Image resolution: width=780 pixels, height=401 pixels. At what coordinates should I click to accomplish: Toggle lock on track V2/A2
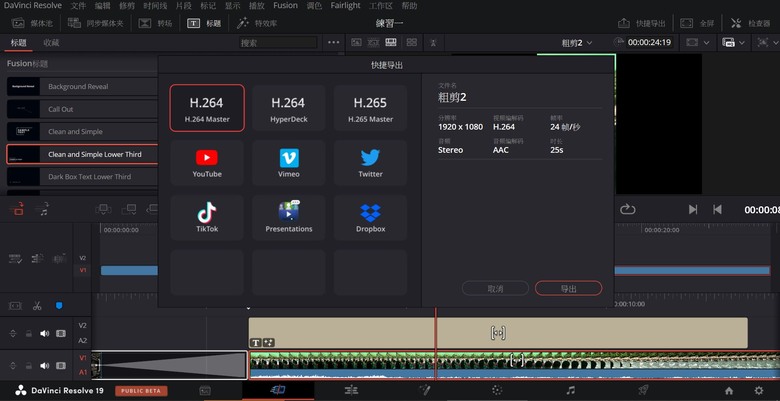tap(29, 333)
